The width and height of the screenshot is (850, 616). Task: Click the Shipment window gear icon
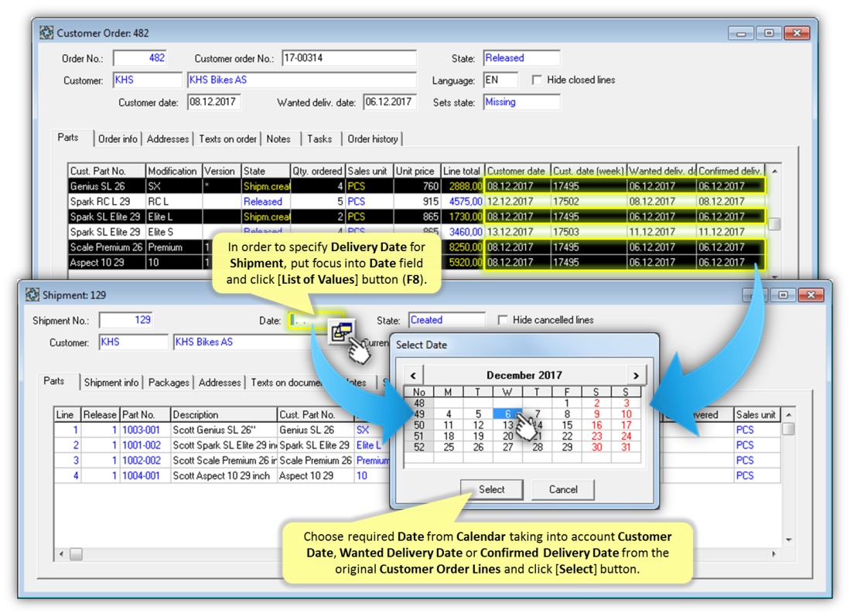(32, 294)
